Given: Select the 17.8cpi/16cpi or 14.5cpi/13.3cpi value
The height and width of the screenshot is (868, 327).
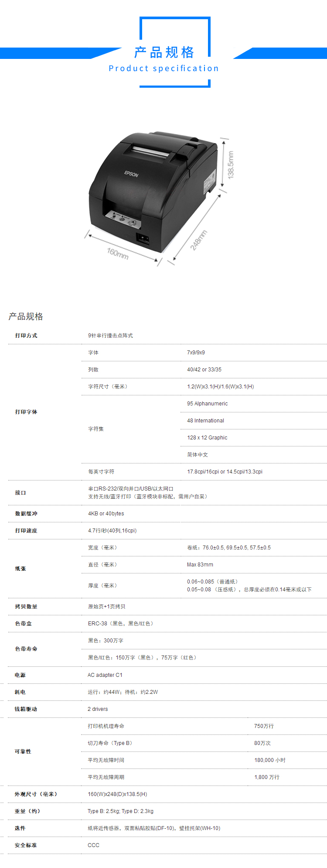Looking at the screenshot, I should (225, 472).
